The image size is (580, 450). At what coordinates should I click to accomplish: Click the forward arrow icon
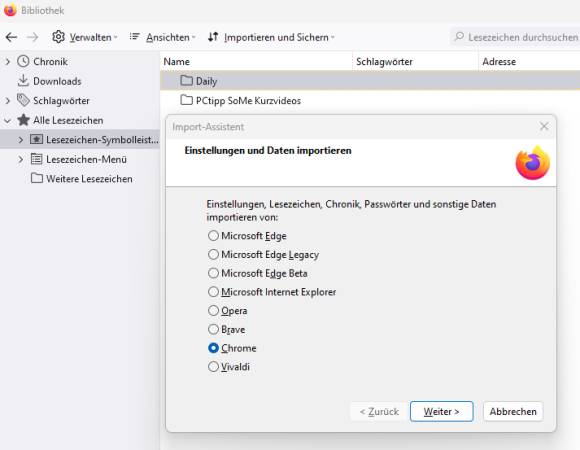pos(33,37)
